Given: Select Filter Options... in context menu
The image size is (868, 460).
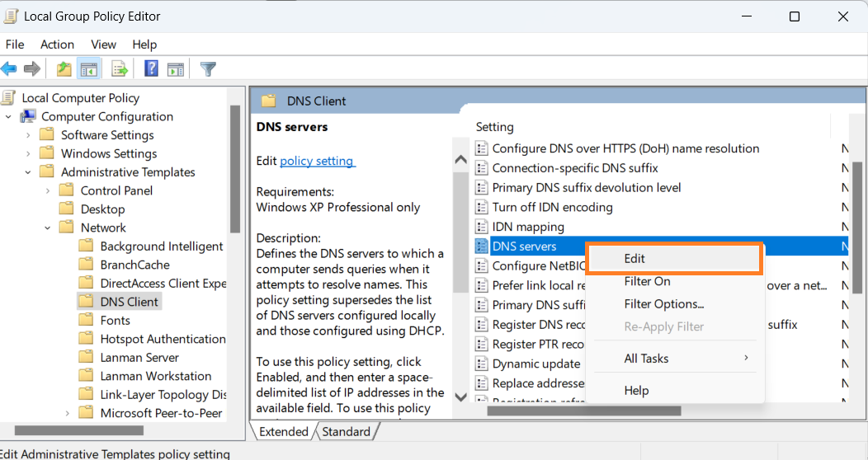Looking at the screenshot, I should point(663,304).
